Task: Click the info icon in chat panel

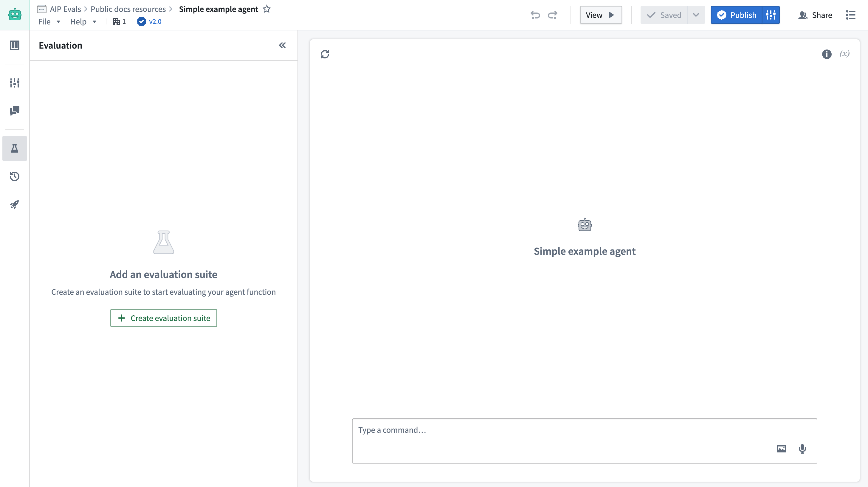Action: coord(827,54)
